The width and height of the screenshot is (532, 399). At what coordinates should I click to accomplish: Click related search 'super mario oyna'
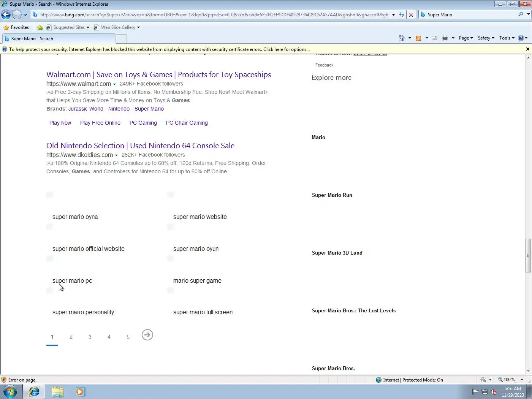point(75,217)
